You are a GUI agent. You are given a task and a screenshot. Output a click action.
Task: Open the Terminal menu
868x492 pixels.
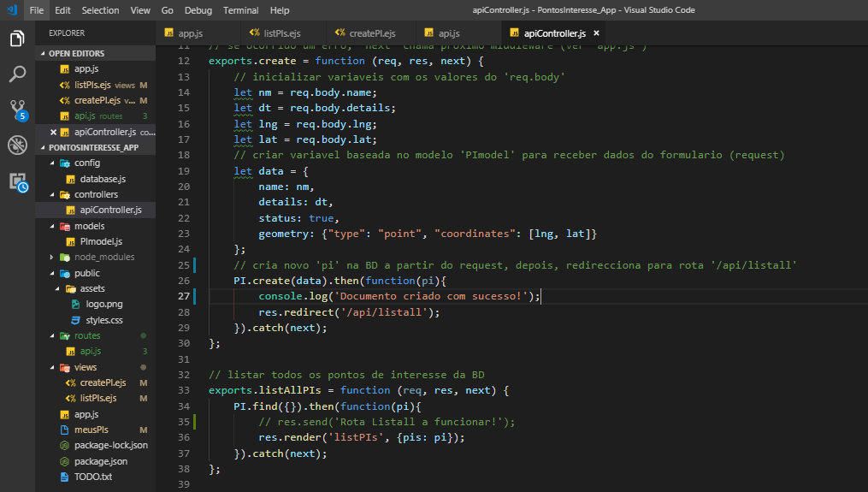[240, 10]
